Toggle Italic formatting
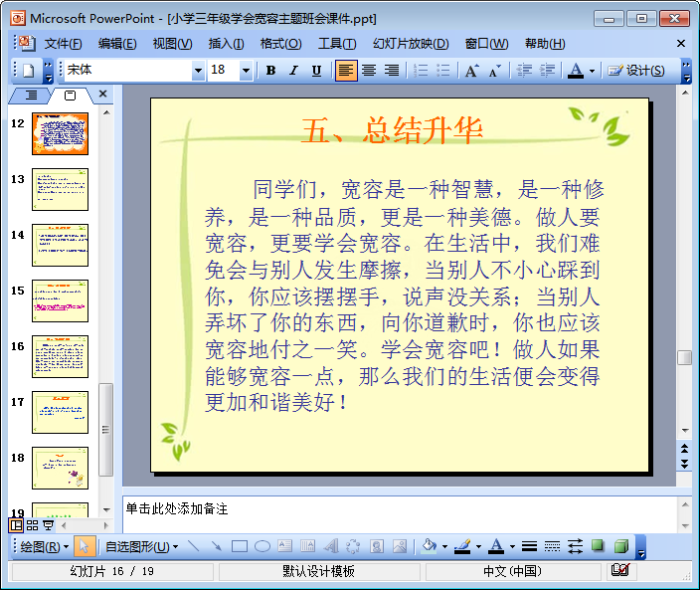 (x=293, y=70)
